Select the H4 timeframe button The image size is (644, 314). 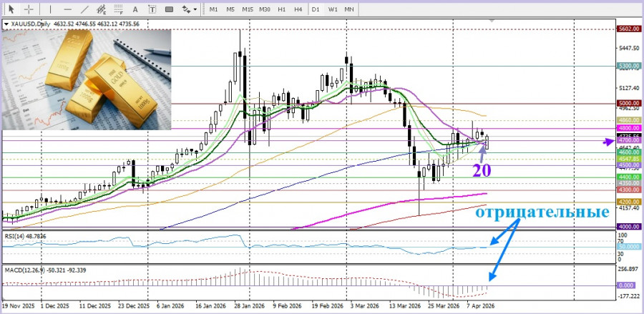[298, 9]
